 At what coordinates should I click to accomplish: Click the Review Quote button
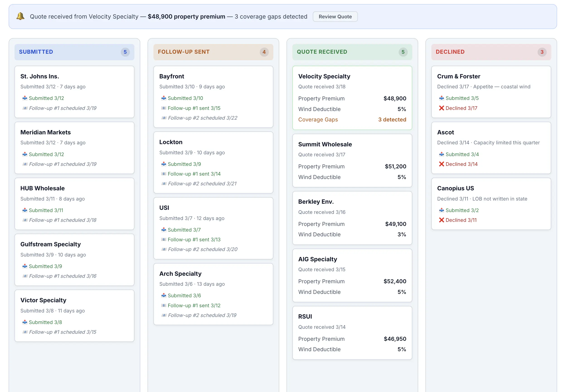[335, 16]
